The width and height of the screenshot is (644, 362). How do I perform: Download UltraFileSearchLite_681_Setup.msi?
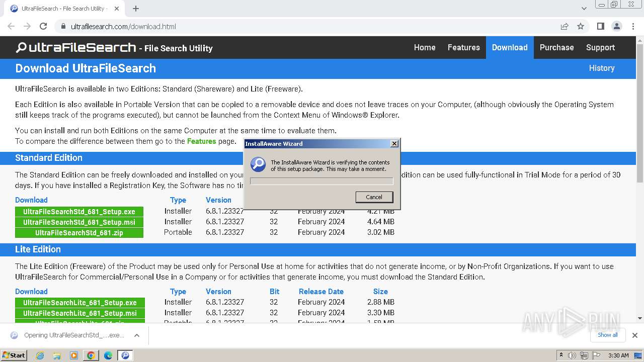(x=80, y=313)
